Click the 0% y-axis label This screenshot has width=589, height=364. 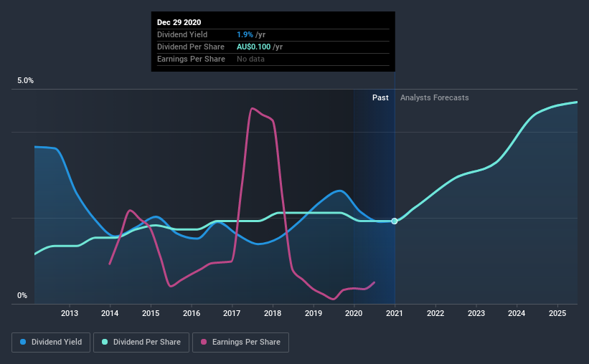pos(22,296)
